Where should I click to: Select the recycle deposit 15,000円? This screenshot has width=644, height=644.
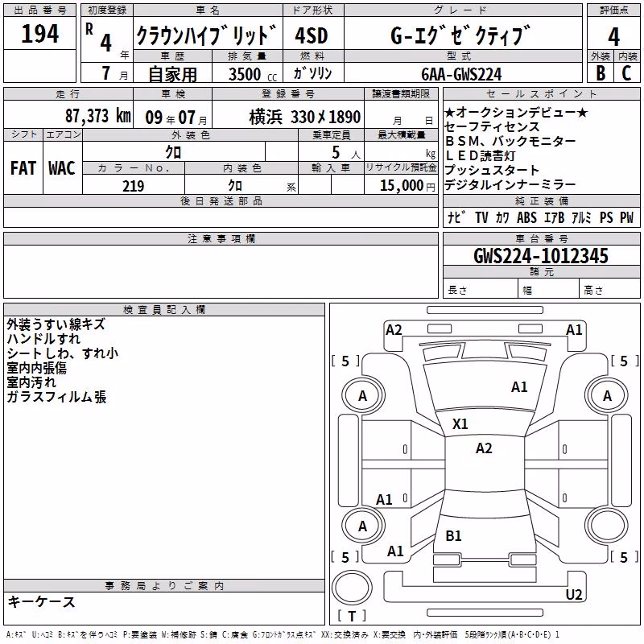[407, 186]
